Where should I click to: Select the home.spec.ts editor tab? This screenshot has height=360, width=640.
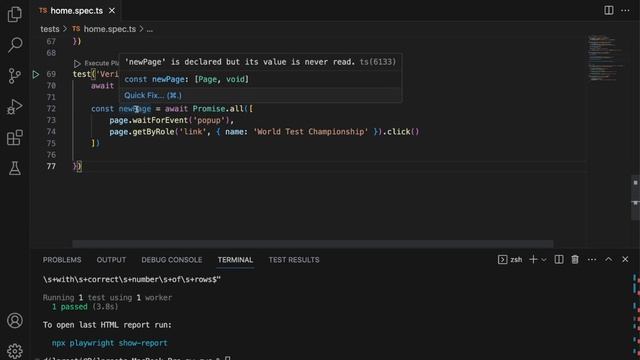76,11
